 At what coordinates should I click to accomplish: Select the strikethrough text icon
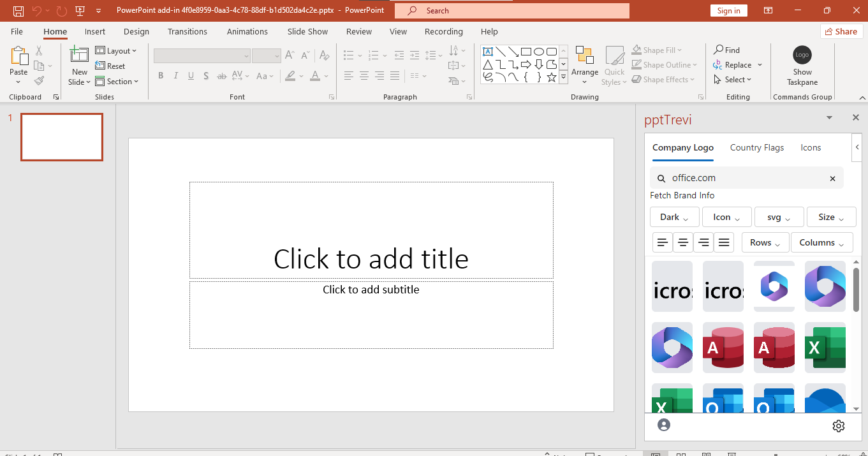tap(221, 75)
